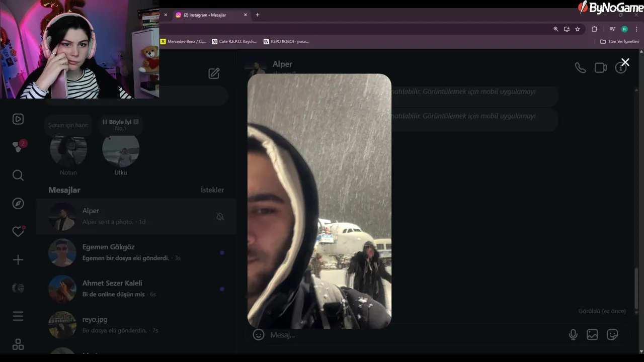Click Alper's name in the chat header
Screen dimensions: 644x362
[x=282, y=64]
